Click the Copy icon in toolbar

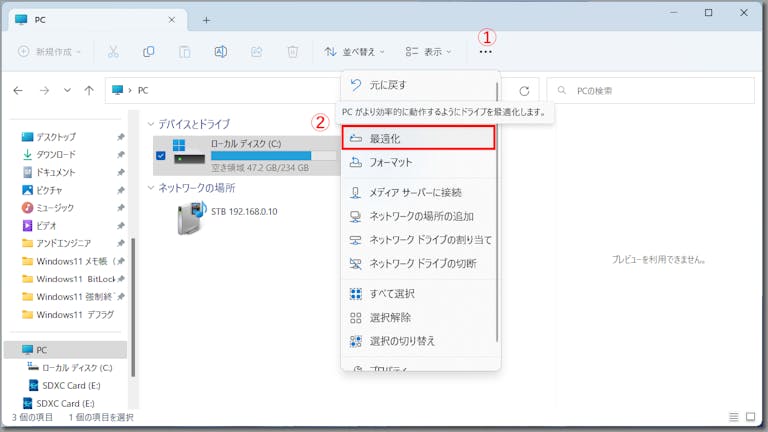[x=148, y=51]
